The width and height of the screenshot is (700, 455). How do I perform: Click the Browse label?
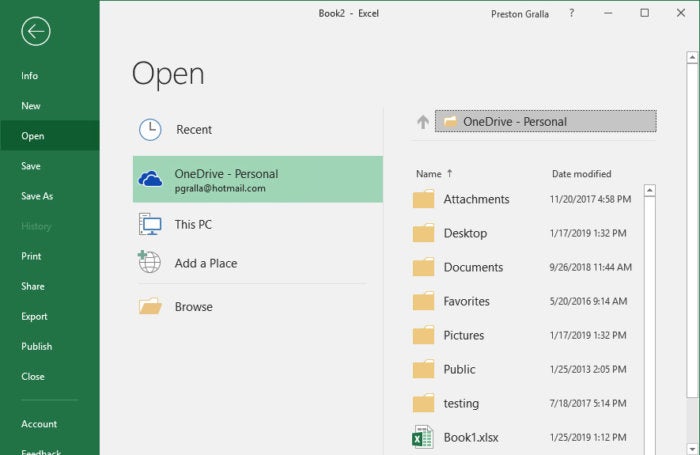point(194,307)
